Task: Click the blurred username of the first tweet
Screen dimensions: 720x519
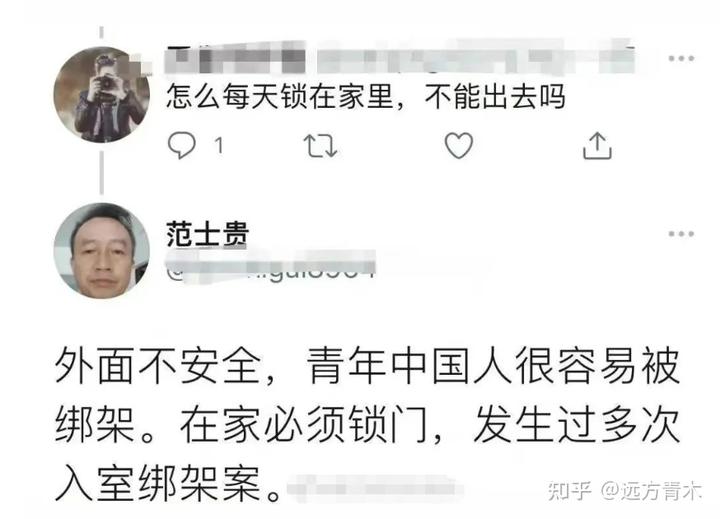Action: tap(235, 58)
